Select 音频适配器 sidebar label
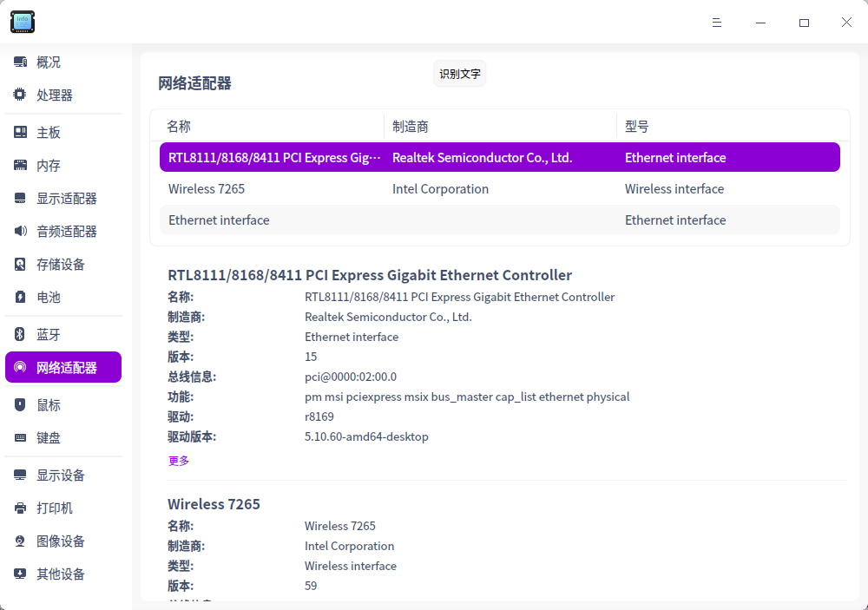 click(67, 232)
